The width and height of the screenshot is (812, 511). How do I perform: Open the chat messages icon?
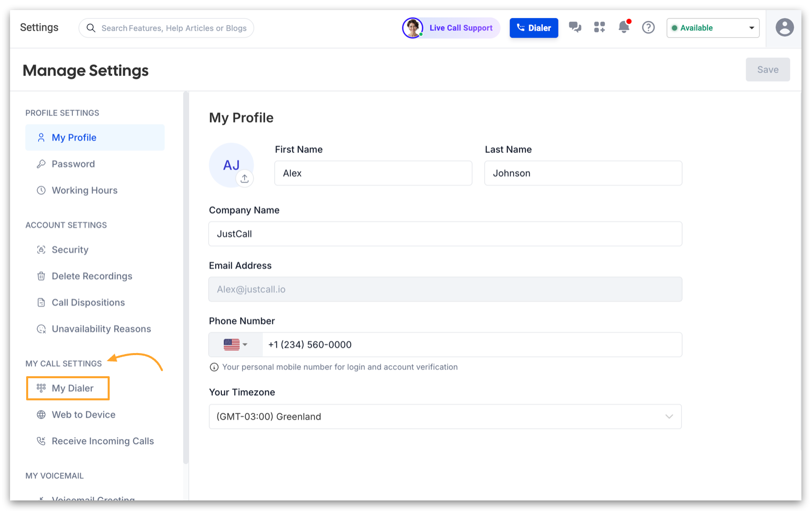(575, 27)
